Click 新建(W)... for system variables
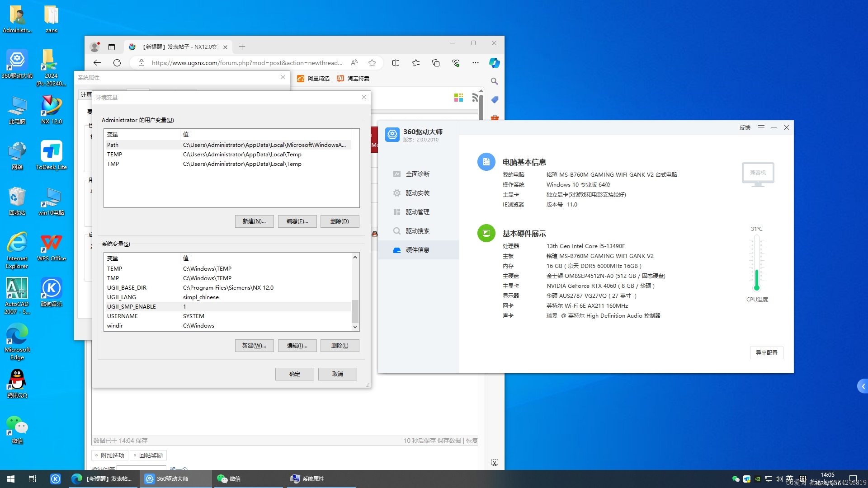Viewport: 868px width, 488px height. click(254, 346)
